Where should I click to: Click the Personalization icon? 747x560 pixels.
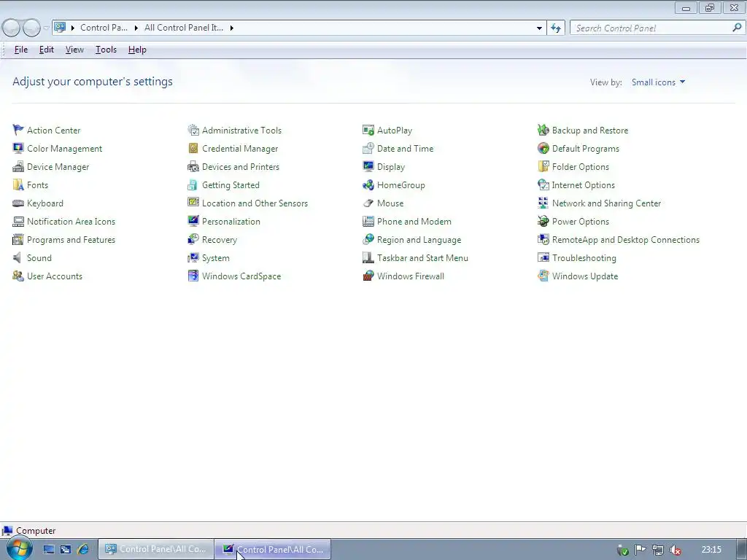193,221
